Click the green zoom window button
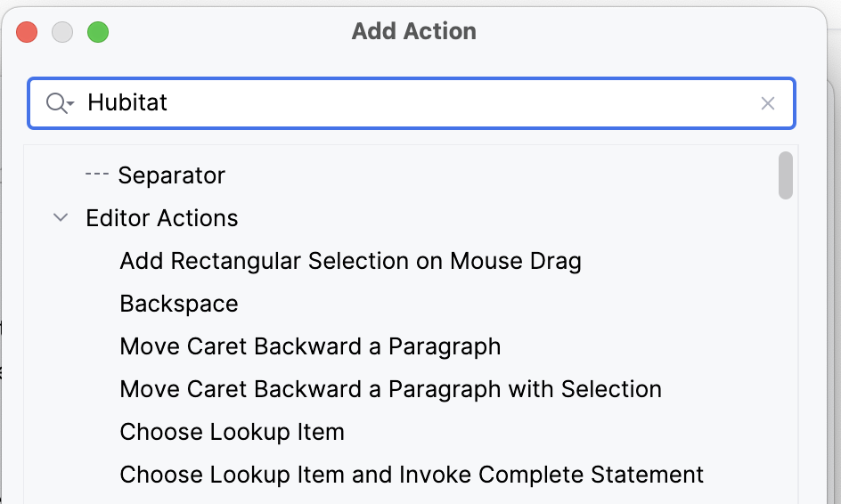The height and width of the screenshot is (504, 841). [98, 32]
